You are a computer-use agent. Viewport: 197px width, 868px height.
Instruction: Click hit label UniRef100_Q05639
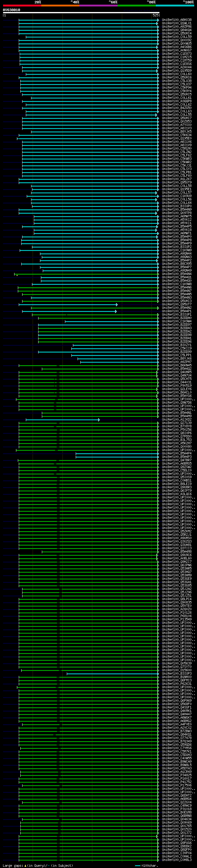(x=176, y=664)
